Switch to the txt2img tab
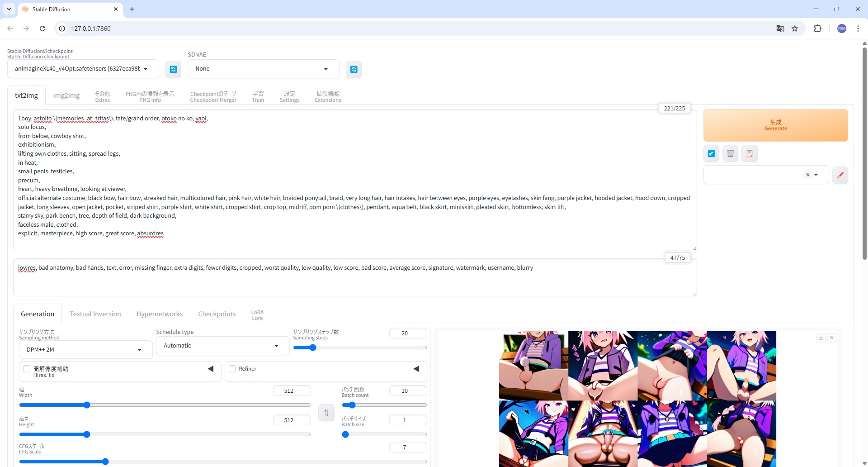The height and width of the screenshot is (467, 868). tap(26, 95)
